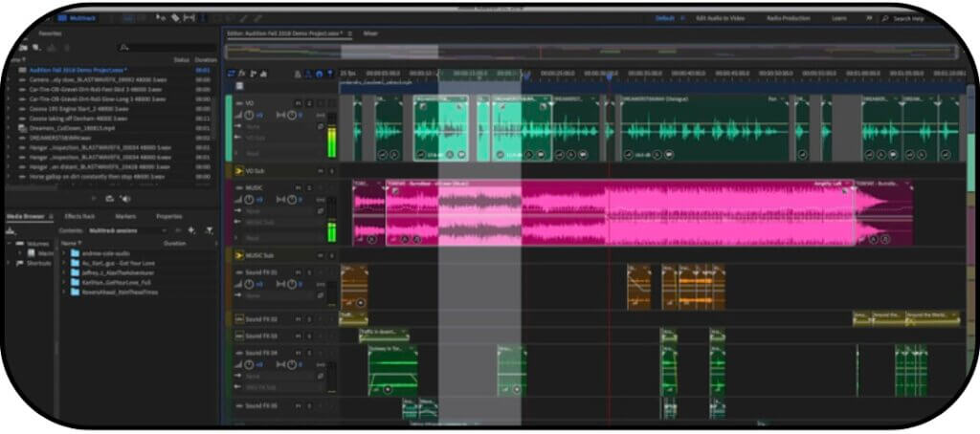Viewport: 980px width, 434px height.
Task: Click the marker icon in editor toolbar
Action: pos(330,74)
